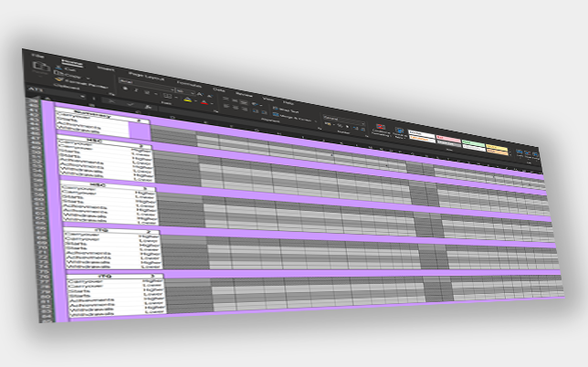
Task: Open the font size dropdown
Action: pos(193,93)
